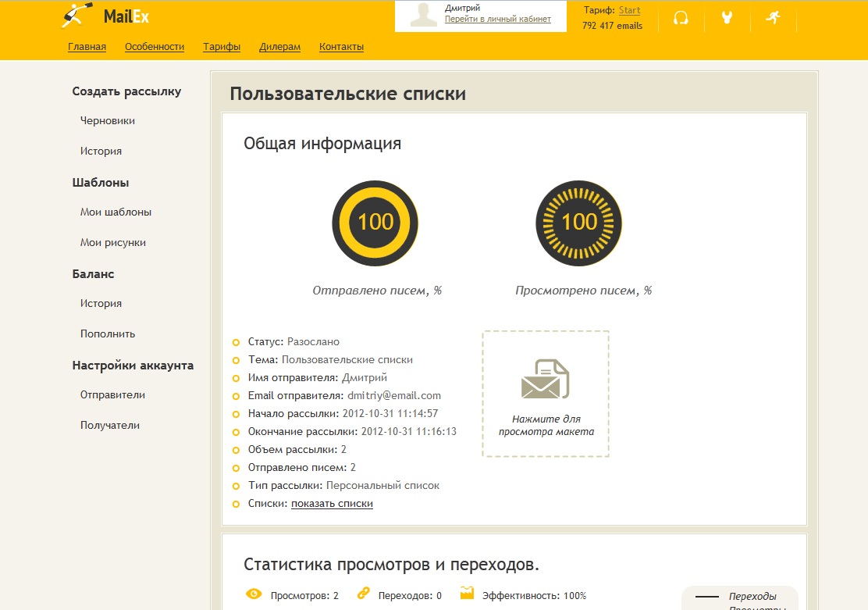The height and width of the screenshot is (610, 868).
Task: Click the MailEx logo icon
Action: [x=78, y=16]
